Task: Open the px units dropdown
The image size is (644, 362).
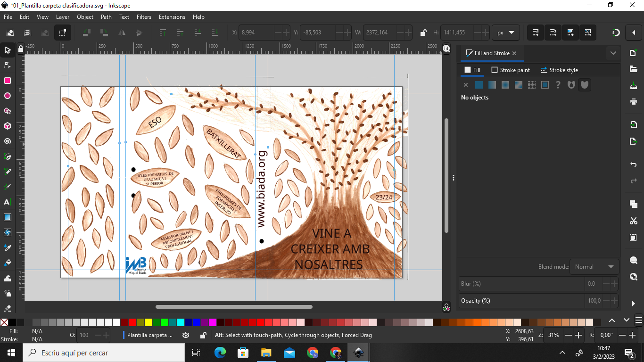Action: (x=505, y=33)
